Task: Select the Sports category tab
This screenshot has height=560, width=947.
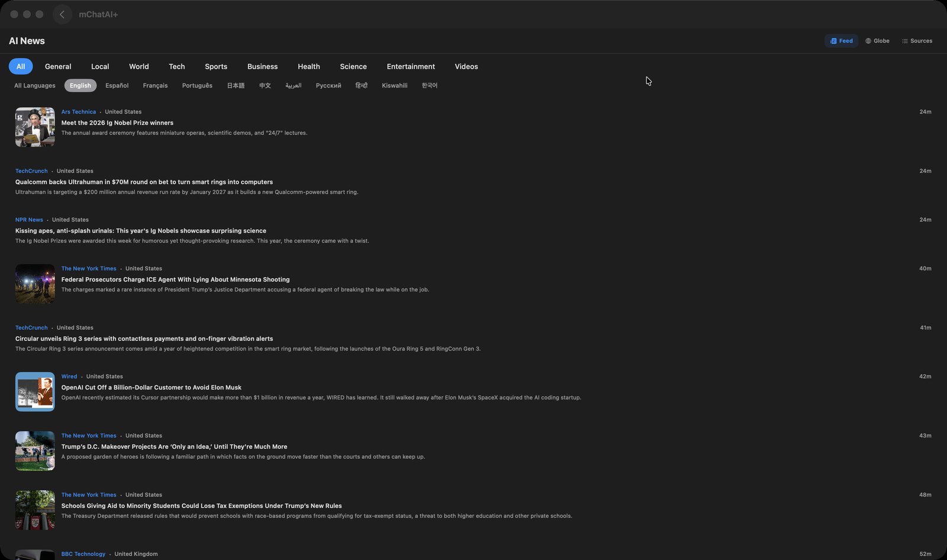Action: [x=216, y=66]
